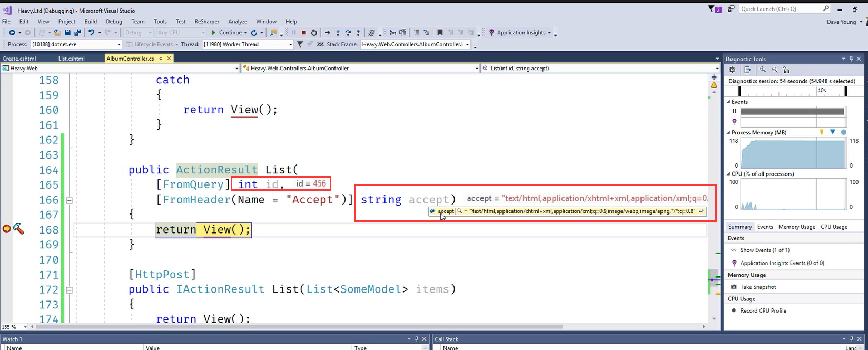868x350 pixels.
Task: Toggle breakpoint at line 168
Action: point(6,229)
